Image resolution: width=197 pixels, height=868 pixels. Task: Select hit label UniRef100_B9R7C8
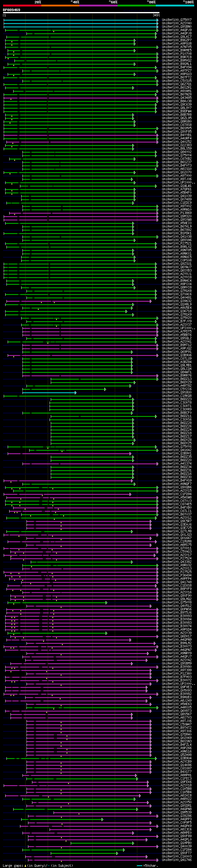(x=177, y=57)
